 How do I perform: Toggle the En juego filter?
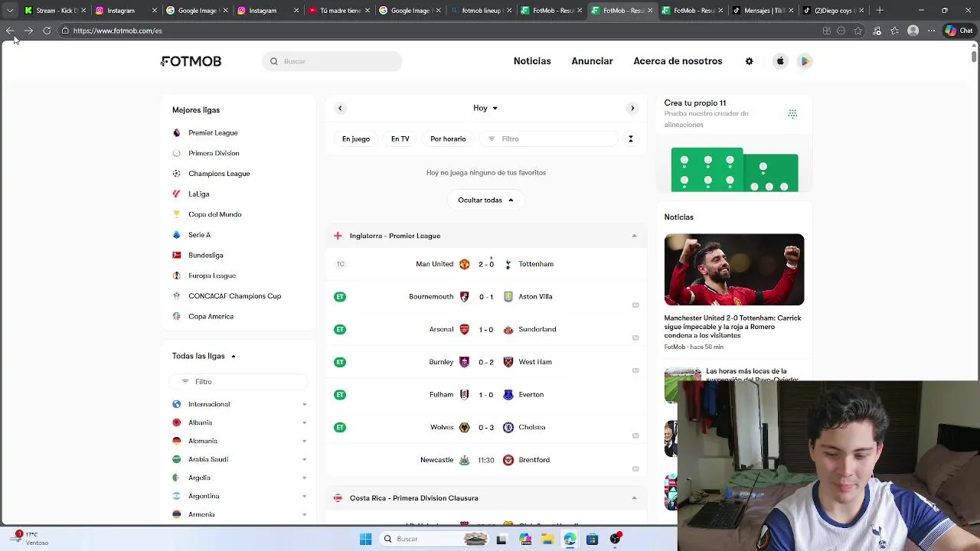[356, 139]
